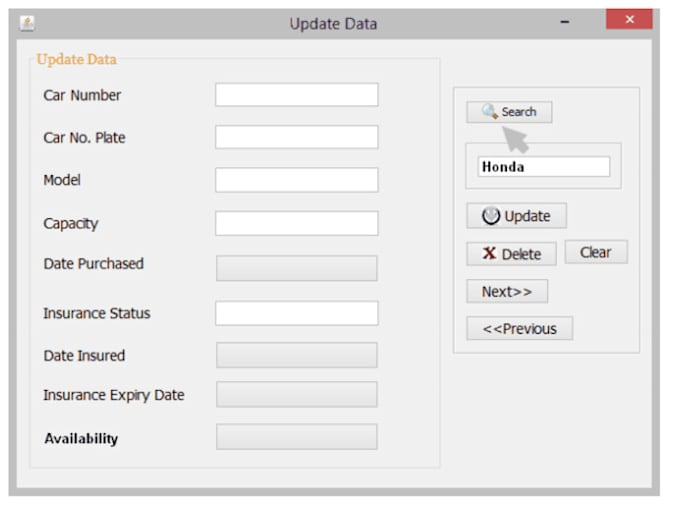Focus the search field containing Honda
680x513 pixels.
click(x=544, y=167)
